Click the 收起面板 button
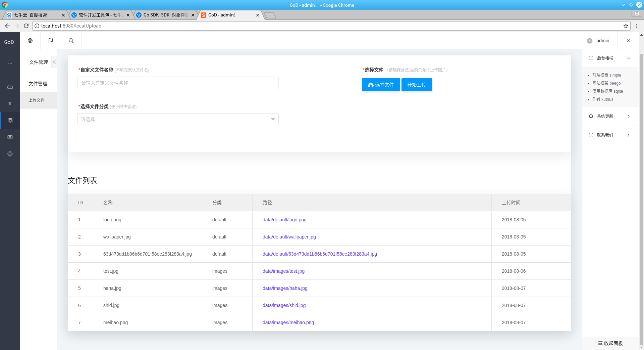Image resolution: width=644 pixels, height=350 pixels. [x=610, y=343]
